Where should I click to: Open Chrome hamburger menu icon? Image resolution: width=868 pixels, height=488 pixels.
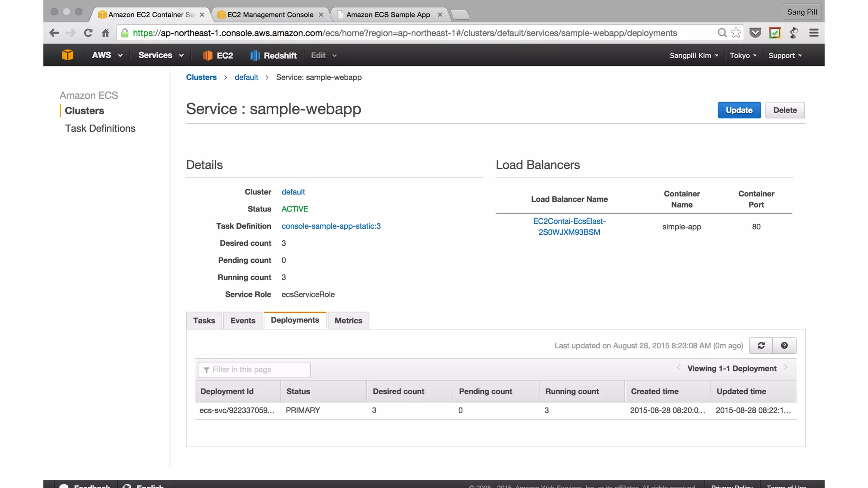click(x=813, y=33)
